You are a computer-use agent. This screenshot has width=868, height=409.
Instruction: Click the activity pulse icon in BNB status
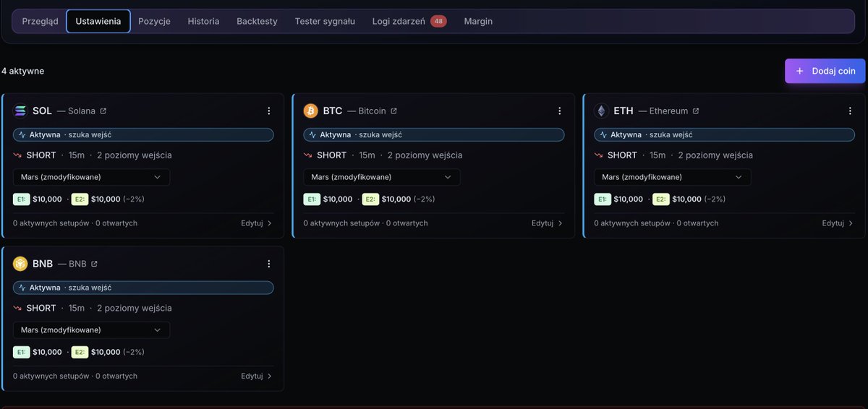pyautogui.click(x=22, y=288)
